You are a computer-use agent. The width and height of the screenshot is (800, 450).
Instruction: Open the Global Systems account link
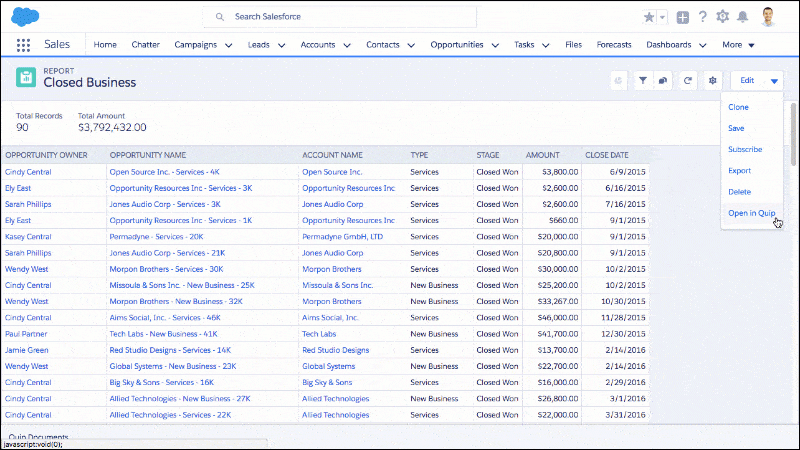point(329,366)
